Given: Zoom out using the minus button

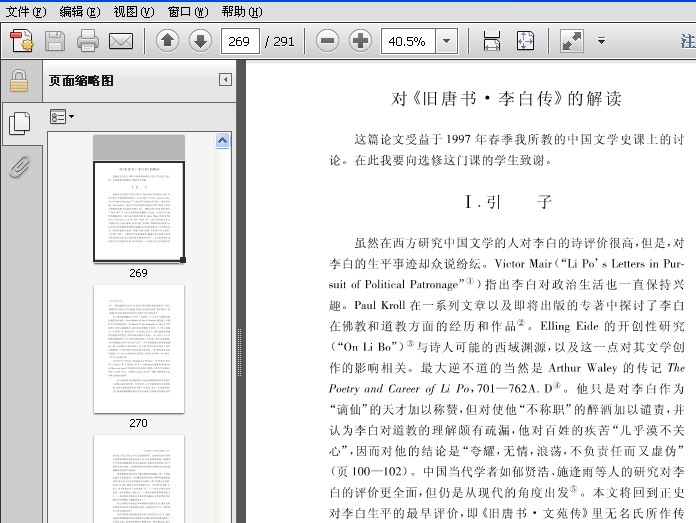Looking at the screenshot, I should [327, 41].
